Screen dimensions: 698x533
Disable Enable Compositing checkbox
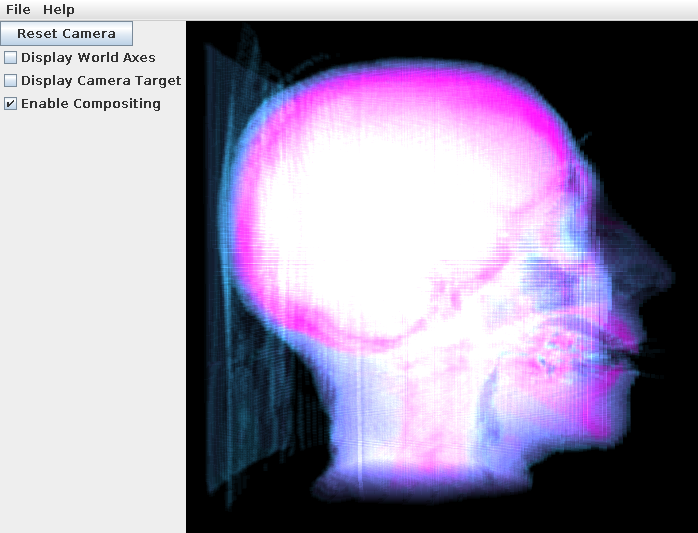11,104
